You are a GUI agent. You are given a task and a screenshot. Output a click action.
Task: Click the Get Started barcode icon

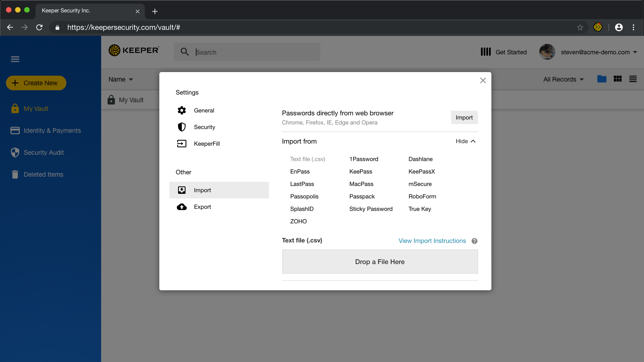486,52
